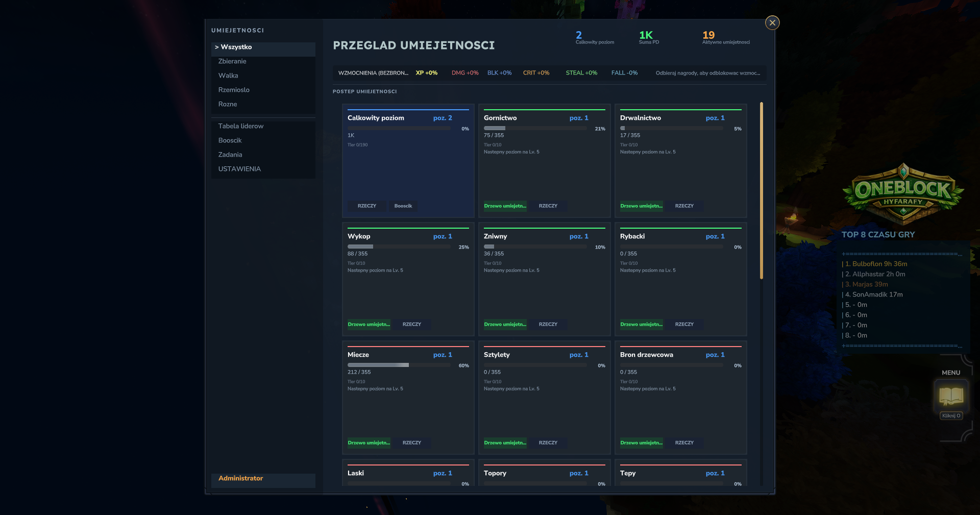Image resolution: width=980 pixels, height=515 pixels.
Task: Click the Administrator label
Action: click(x=240, y=478)
